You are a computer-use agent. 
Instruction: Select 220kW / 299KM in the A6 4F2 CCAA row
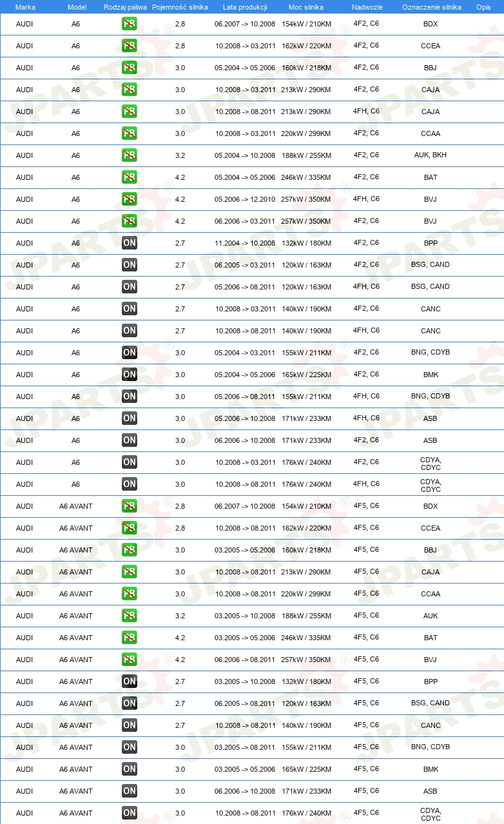pos(306,133)
